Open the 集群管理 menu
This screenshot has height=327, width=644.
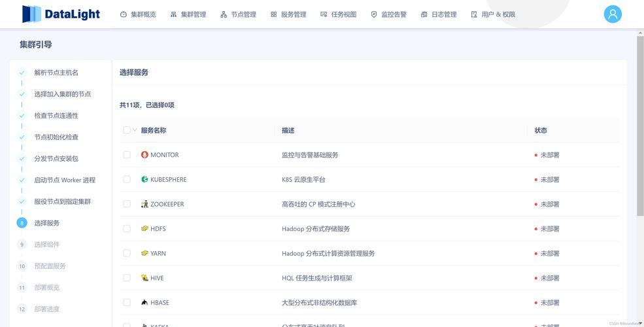pyautogui.click(x=188, y=14)
